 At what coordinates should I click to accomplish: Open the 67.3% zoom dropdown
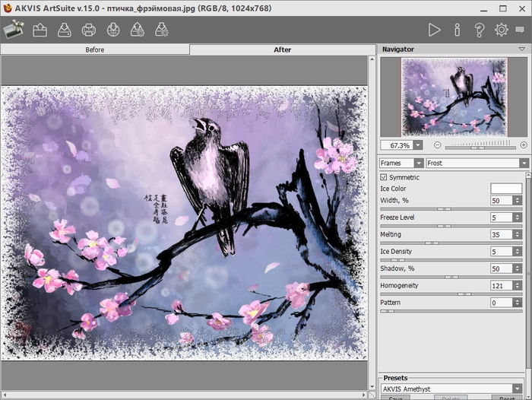click(418, 145)
